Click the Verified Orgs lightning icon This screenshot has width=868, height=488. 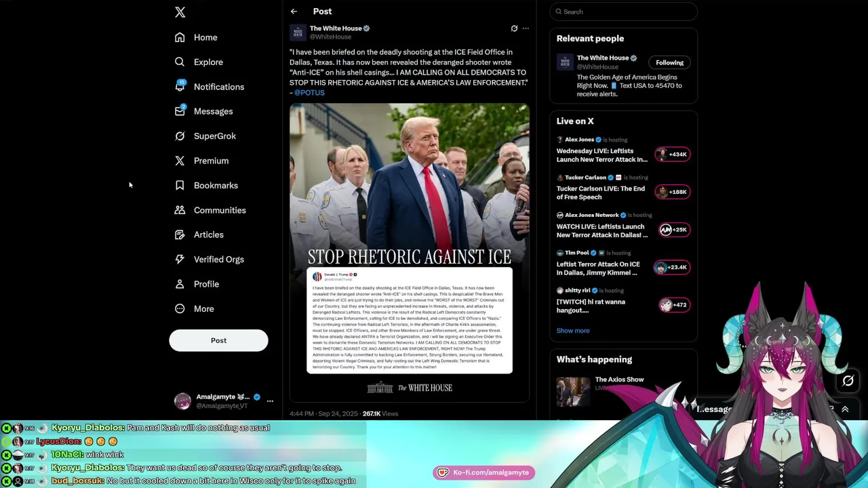pos(180,259)
